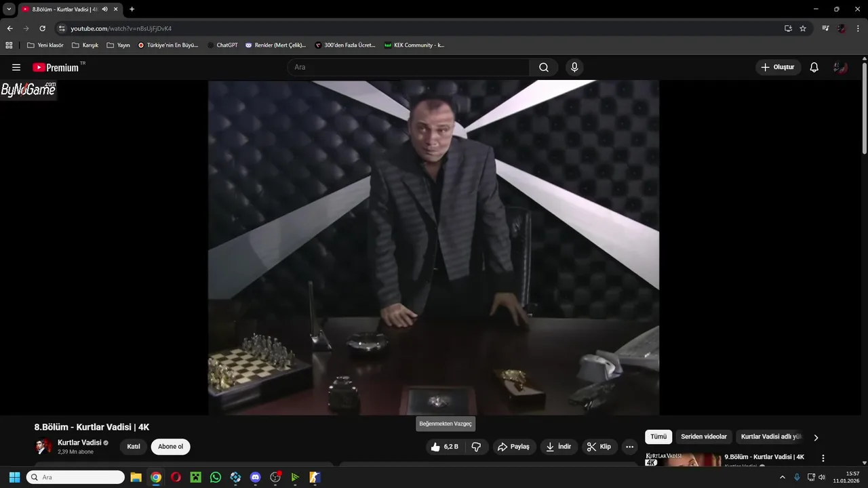Install app icon in the address bar
Image resolution: width=868 pixels, height=488 pixels.
788,28
